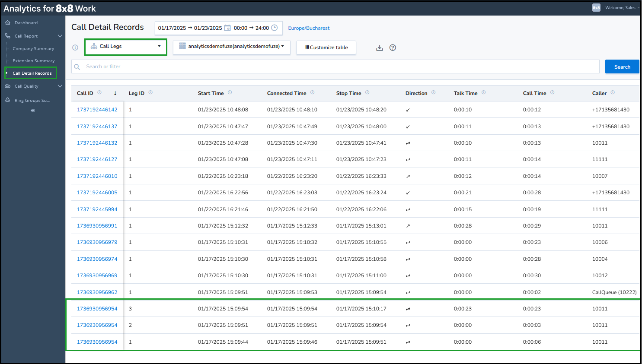Open Company Summary report

tap(33, 48)
